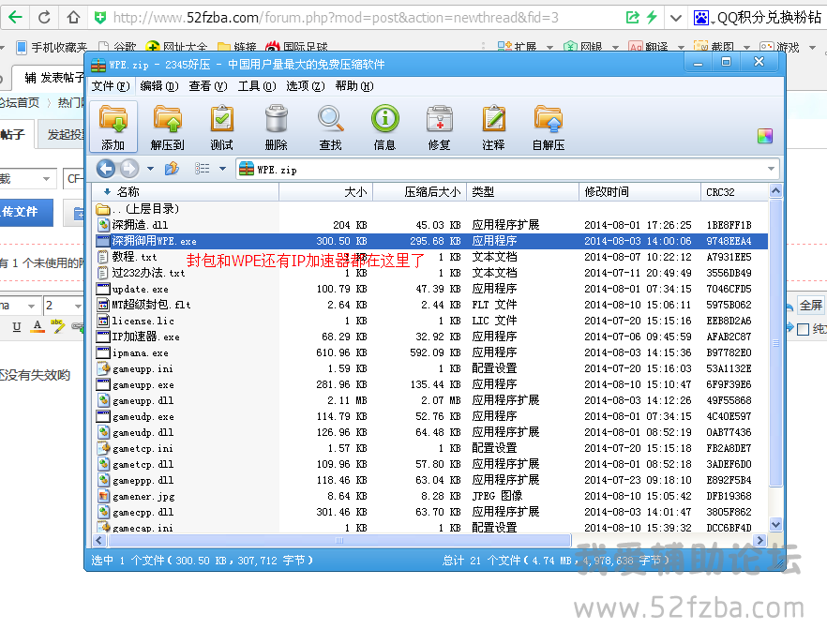Screen dimensions: 827x644
Task: Click the 解压到 (Extract to) toolbar icon
Action: point(167,126)
